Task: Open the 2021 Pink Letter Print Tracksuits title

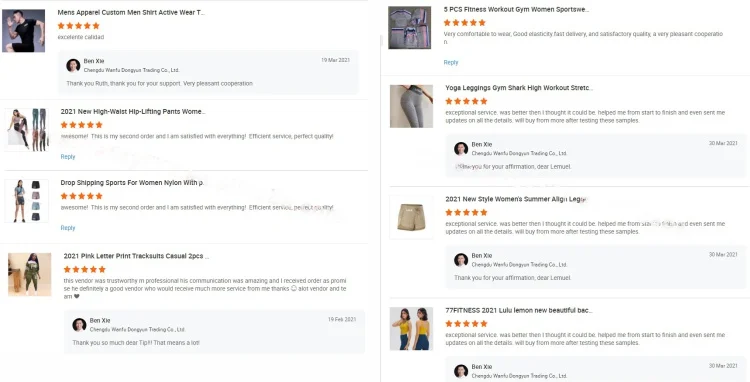Action: 136,256
